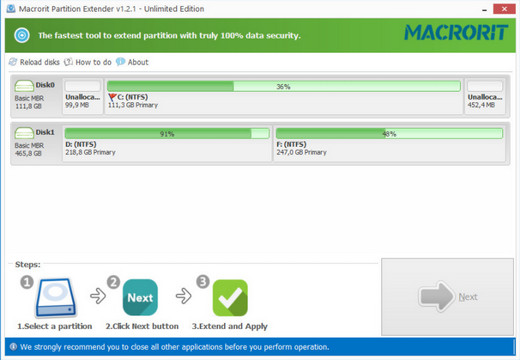Click the C: partition 36% usage bar
Screen dimensions: 520x360
(x=284, y=86)
